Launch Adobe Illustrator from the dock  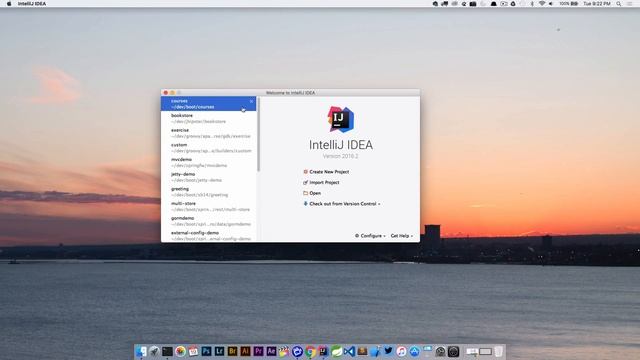(245, 351)
